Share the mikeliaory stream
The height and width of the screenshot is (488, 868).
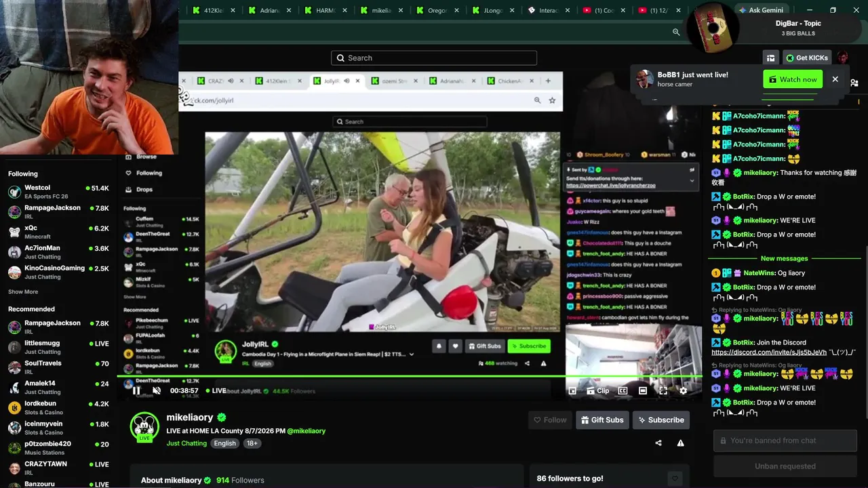tap(658, 443)
